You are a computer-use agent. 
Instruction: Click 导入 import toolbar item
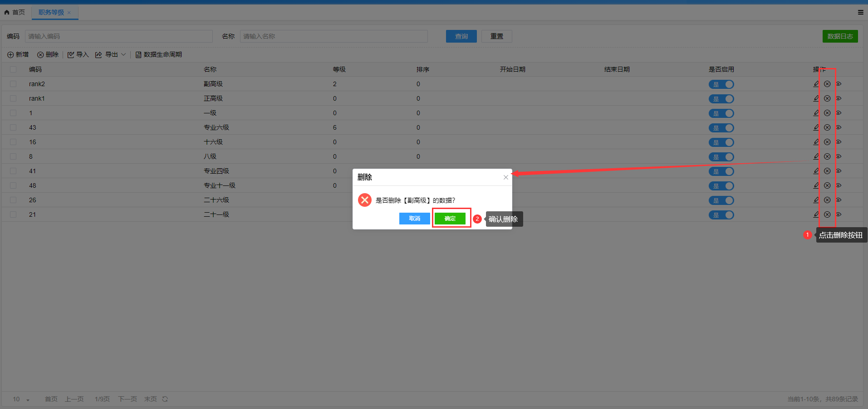(x=78, y=54)
